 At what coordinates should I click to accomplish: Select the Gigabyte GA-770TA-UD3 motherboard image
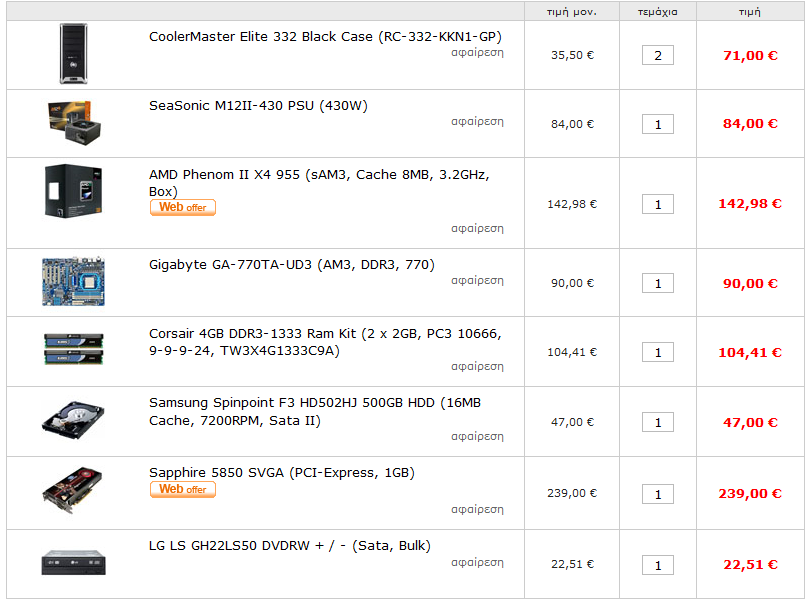click(x=74, y=281)
